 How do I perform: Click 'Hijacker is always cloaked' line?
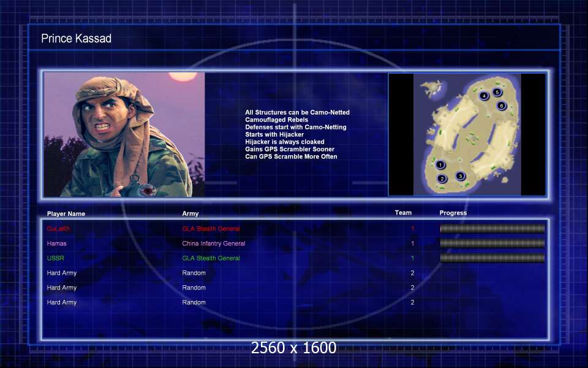(285, 142)
